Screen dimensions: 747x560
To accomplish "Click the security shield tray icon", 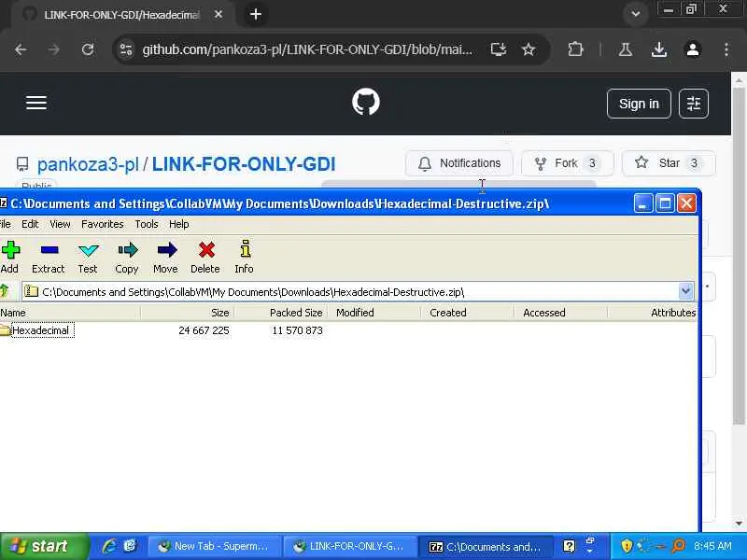I will pos(627,546).
